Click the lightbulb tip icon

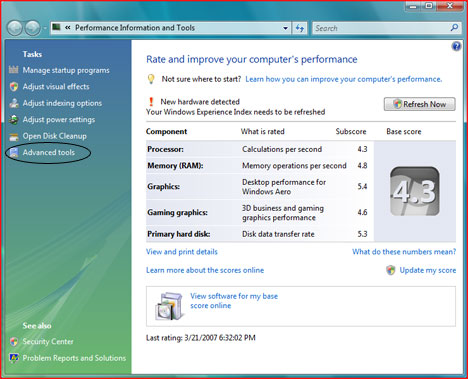click(x=151, y=79)
